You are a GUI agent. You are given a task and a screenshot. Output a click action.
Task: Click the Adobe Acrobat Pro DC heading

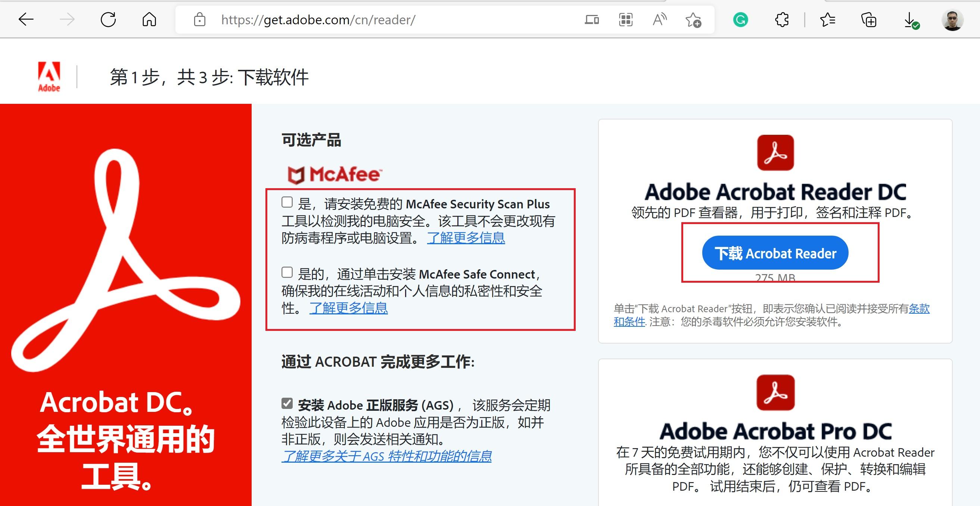click(775, 431)
